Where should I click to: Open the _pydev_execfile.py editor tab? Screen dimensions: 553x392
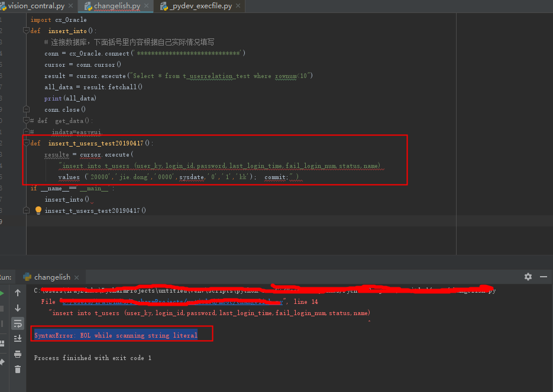point(200,6)
